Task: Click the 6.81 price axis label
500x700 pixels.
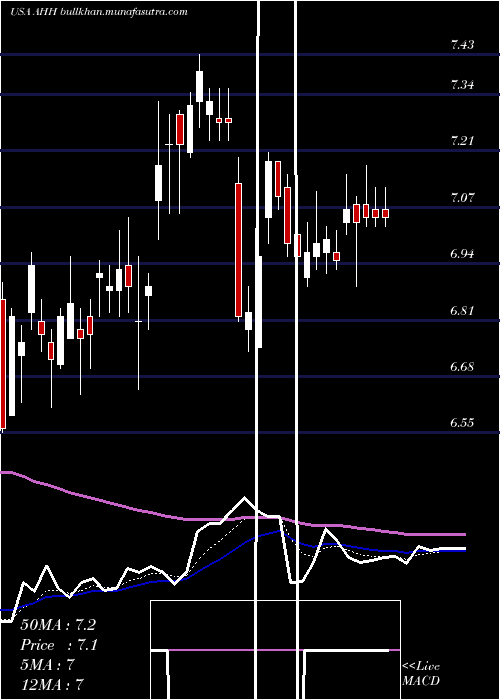Action: tap(462, 311)
